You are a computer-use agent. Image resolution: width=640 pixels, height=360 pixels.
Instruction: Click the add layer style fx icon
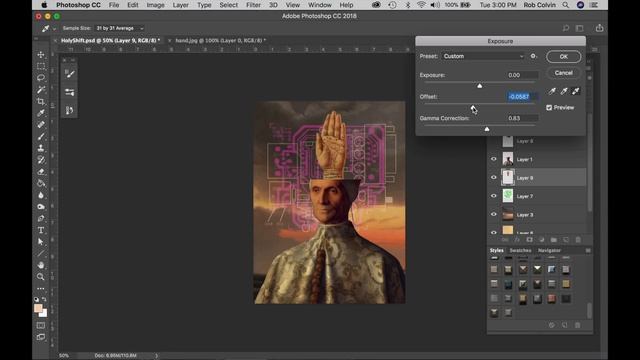pyautogui.click(x=517, y=240)
